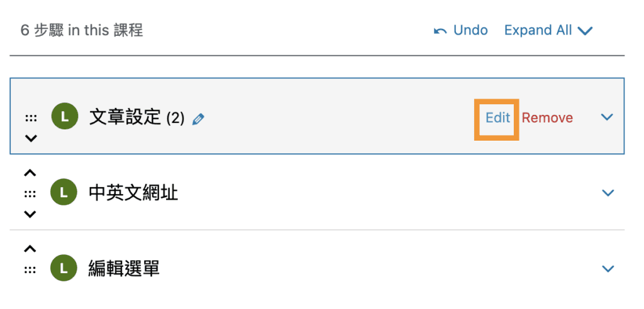Expand the 文章設定 lesson chevron
The width and height of the screenshot is (644, 309).
point(607,117)
